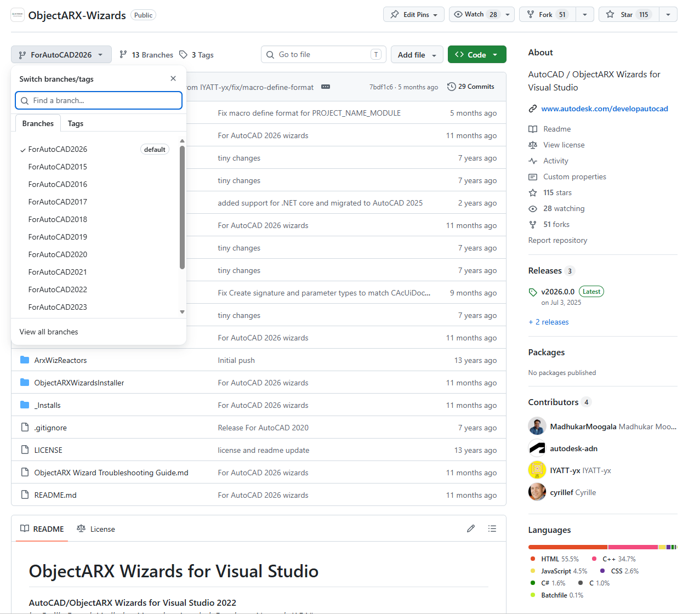Screen dimensions: 700x614
Task: Click the 115 stars star icon
Action: (x=533, y=192)
